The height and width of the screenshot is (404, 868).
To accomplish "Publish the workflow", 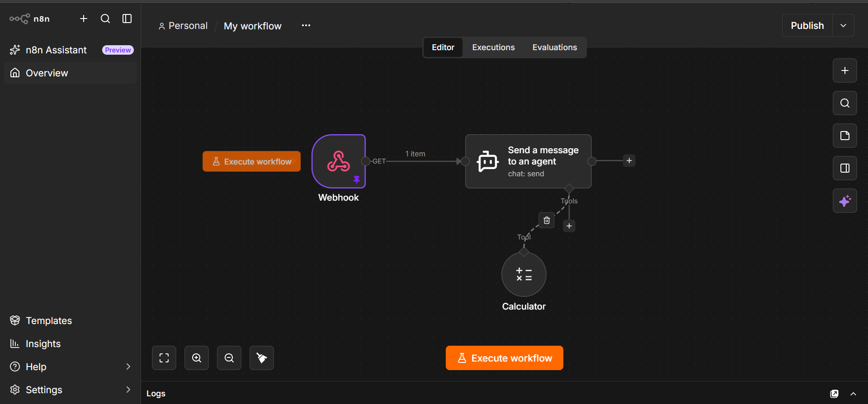I will (x=807, y=25).
